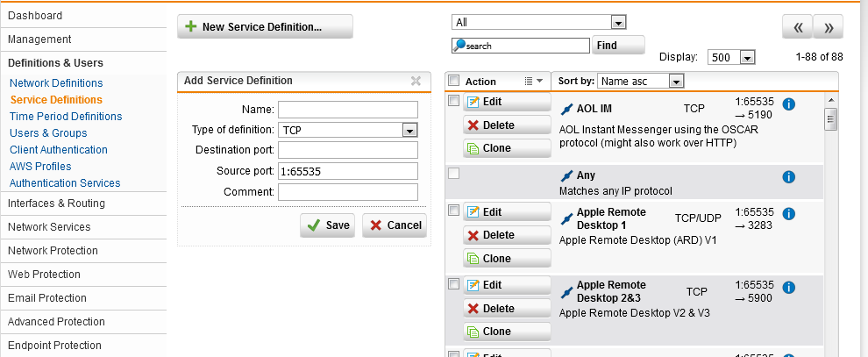The image size is (868, 357).
Task: Click info icon for Apple Remote Desktop 2&3
Action: (787, 288)
